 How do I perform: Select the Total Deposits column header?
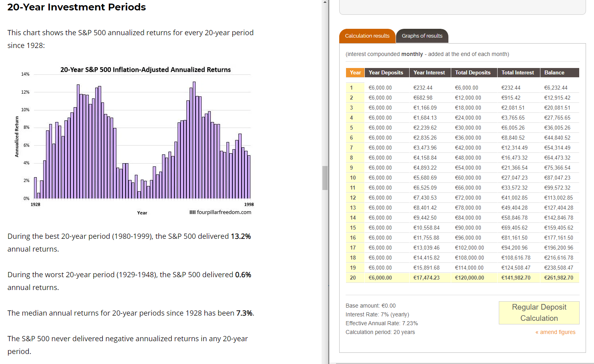tap(473, 72)
